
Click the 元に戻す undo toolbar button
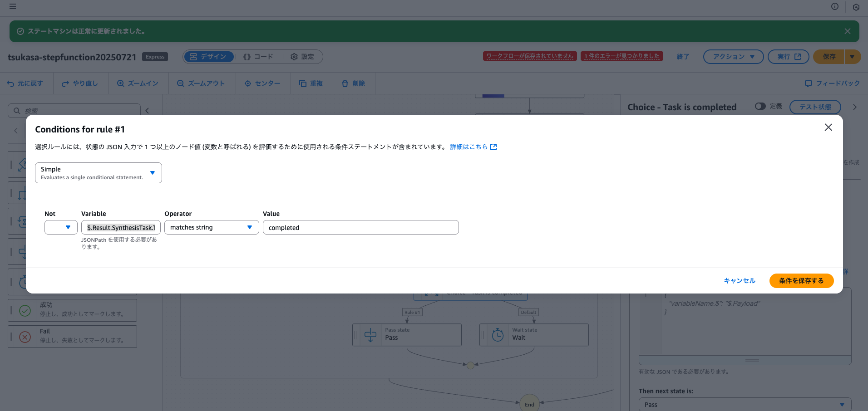point(25,83)
